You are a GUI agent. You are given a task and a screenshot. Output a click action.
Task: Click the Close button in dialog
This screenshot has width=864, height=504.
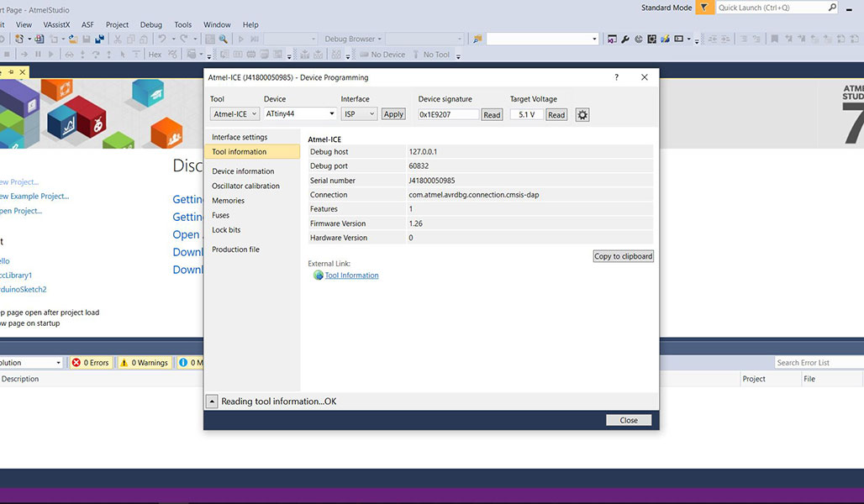click(629, 420)
